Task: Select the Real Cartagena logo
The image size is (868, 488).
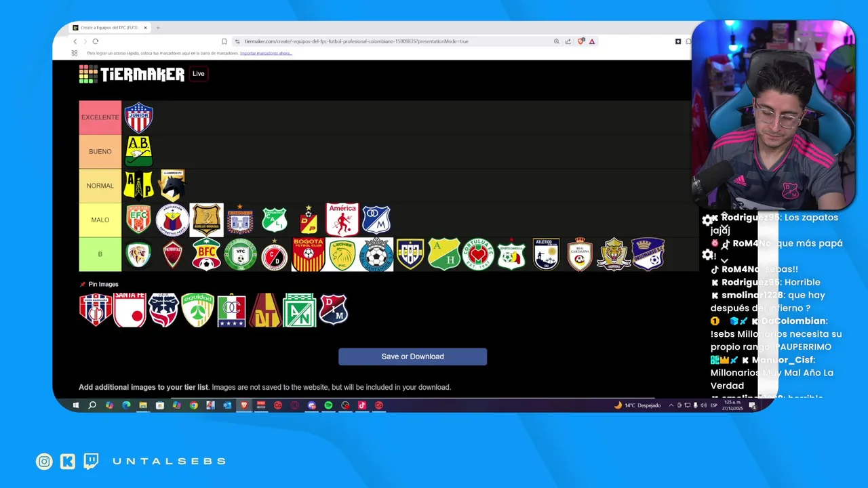Action: click(580, 254)
